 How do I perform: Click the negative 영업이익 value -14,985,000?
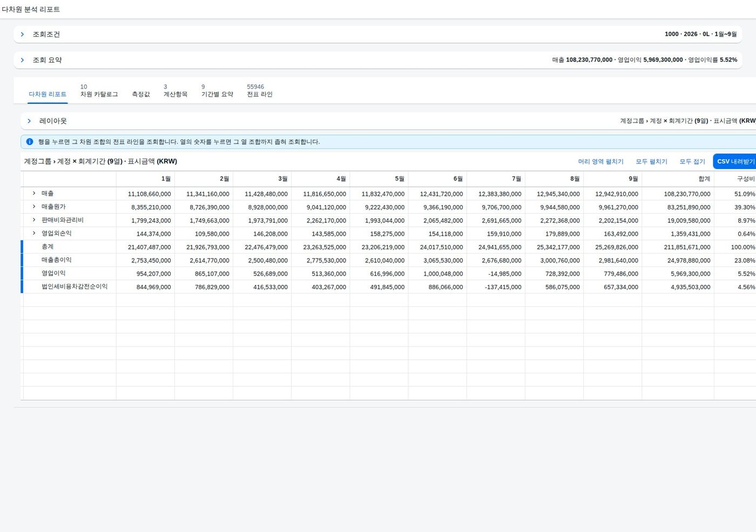[505, 274]
